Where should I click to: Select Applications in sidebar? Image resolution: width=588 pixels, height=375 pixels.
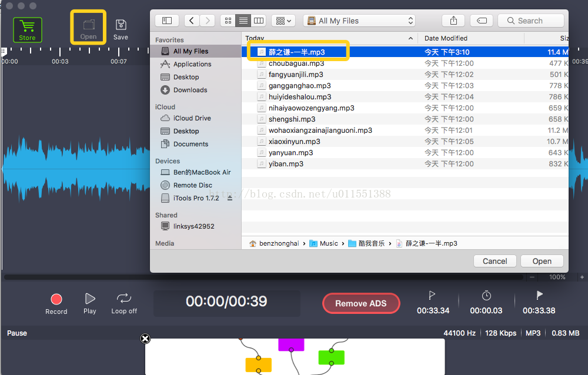196,64
